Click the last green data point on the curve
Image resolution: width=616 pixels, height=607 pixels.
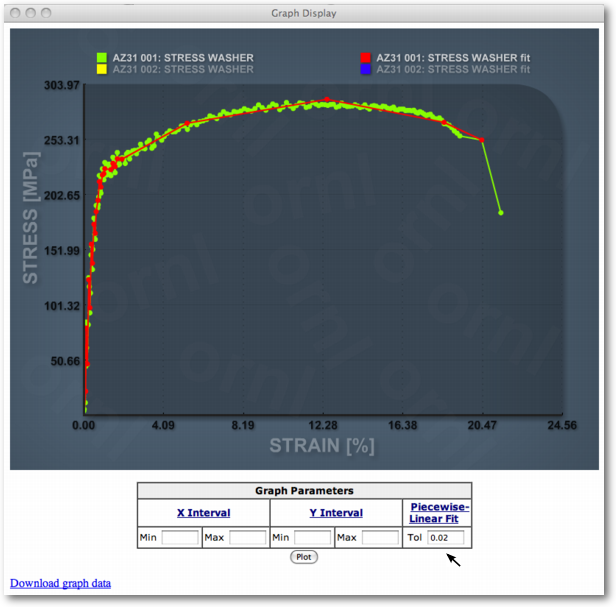pyautogui.click(x=500, y=213)
